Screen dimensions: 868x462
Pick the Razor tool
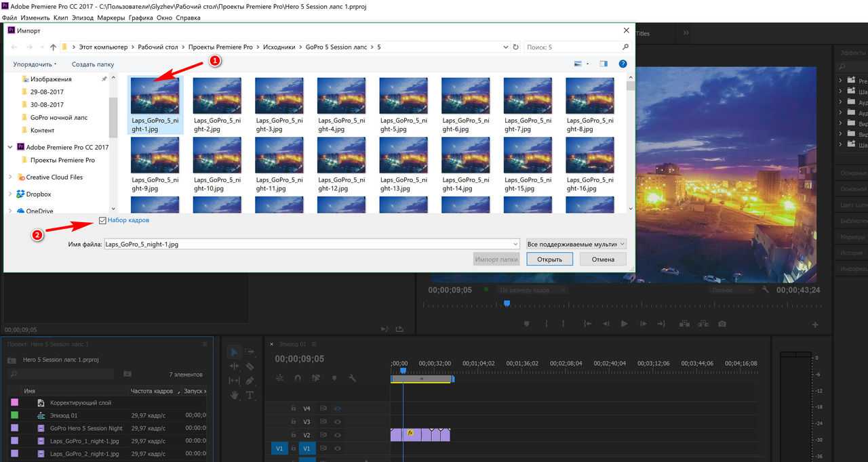(x=250, y=366)
